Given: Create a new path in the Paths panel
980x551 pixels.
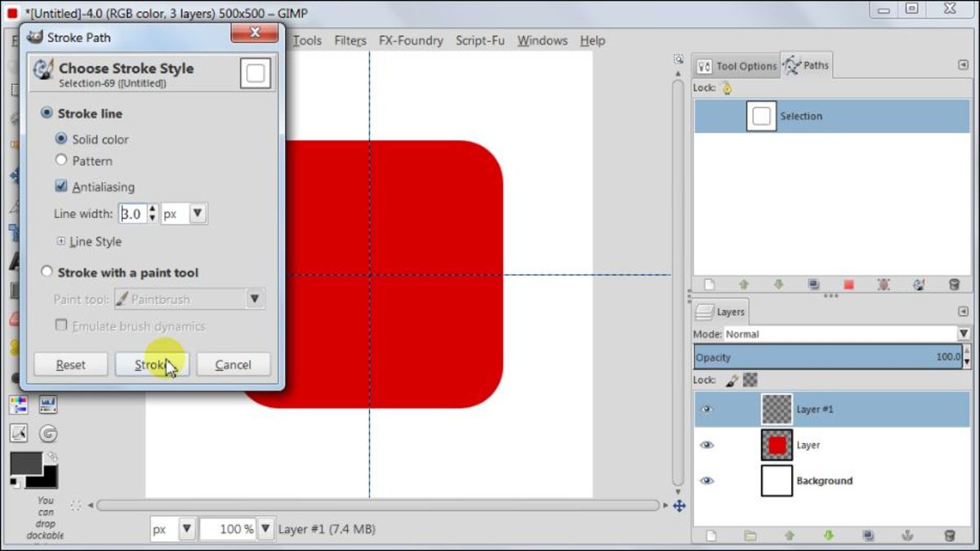Looking at the screenshot, I should 708,284.
